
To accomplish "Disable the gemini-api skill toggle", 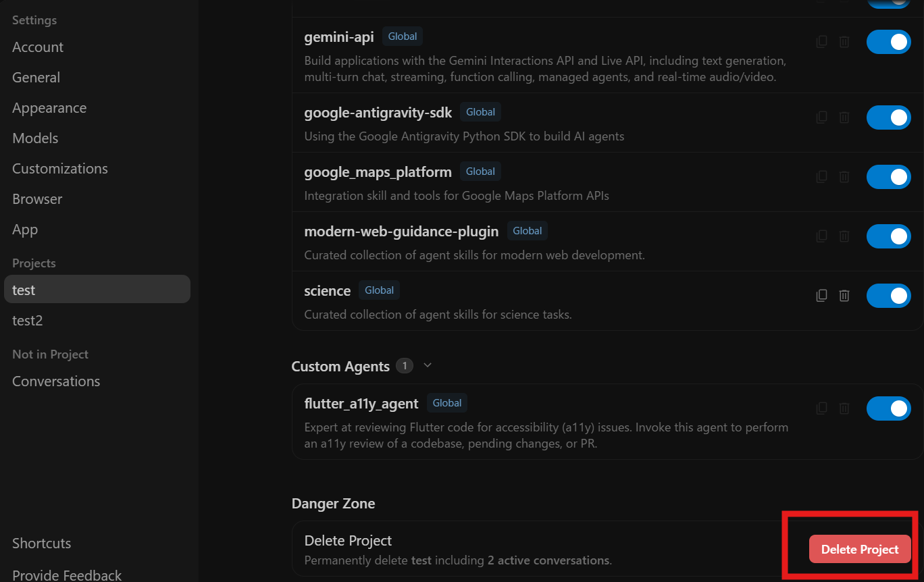I will (x=889, y=42).
